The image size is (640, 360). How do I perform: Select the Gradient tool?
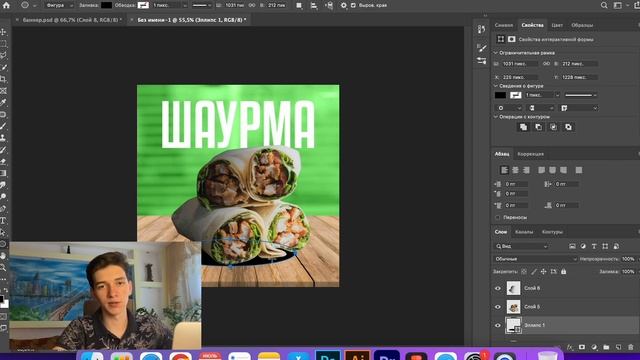(x=3, y=173)
